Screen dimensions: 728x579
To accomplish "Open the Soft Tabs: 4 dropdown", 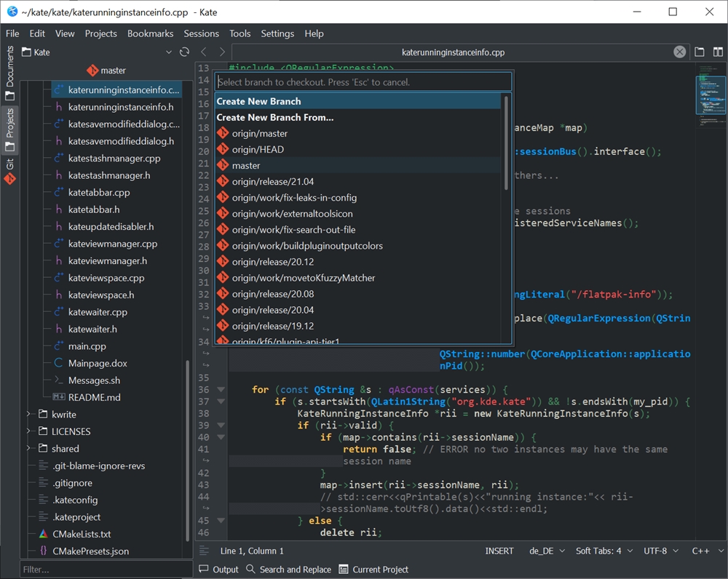I will 604,551.
